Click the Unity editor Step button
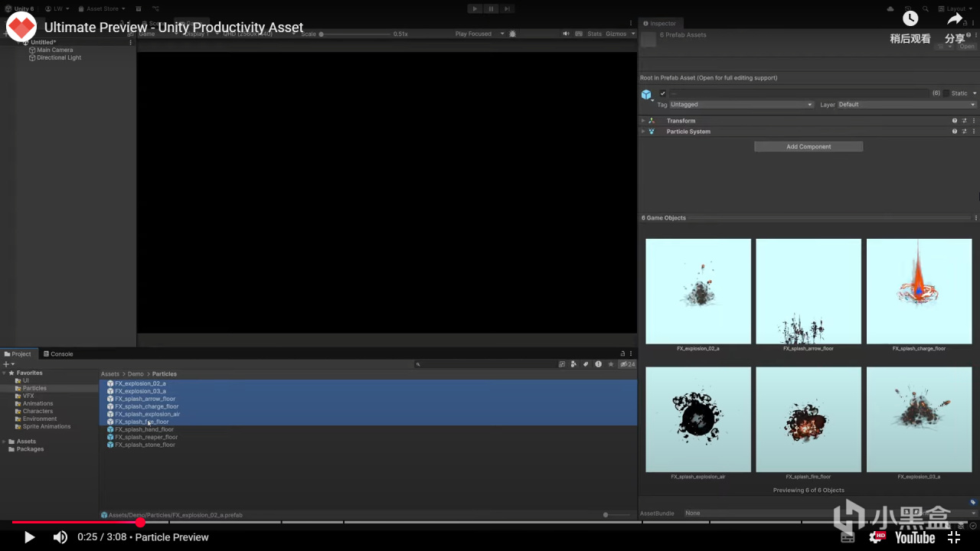Viewport: 980px width, 551px height. tap(507, 8)
